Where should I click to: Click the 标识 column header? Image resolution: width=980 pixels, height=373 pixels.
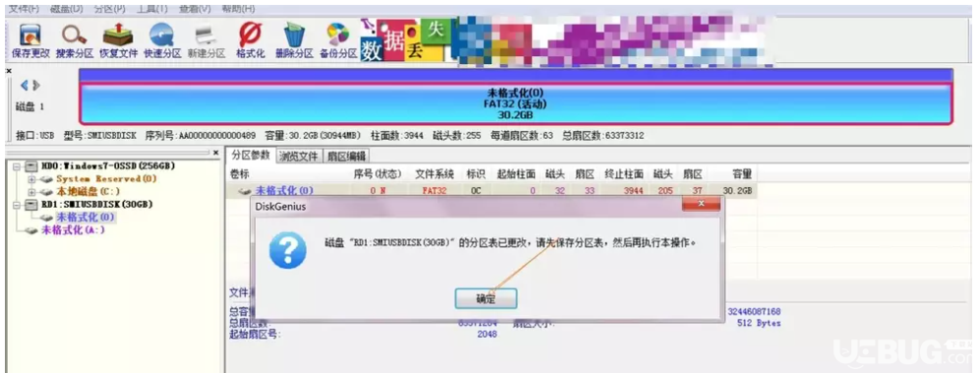click(x=476, y=174)
